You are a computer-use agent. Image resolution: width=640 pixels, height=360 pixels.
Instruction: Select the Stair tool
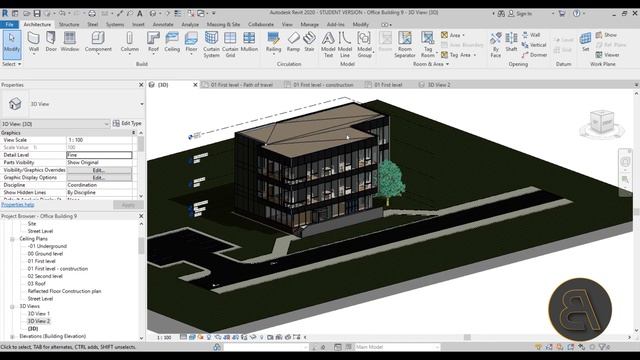[309, 42]
